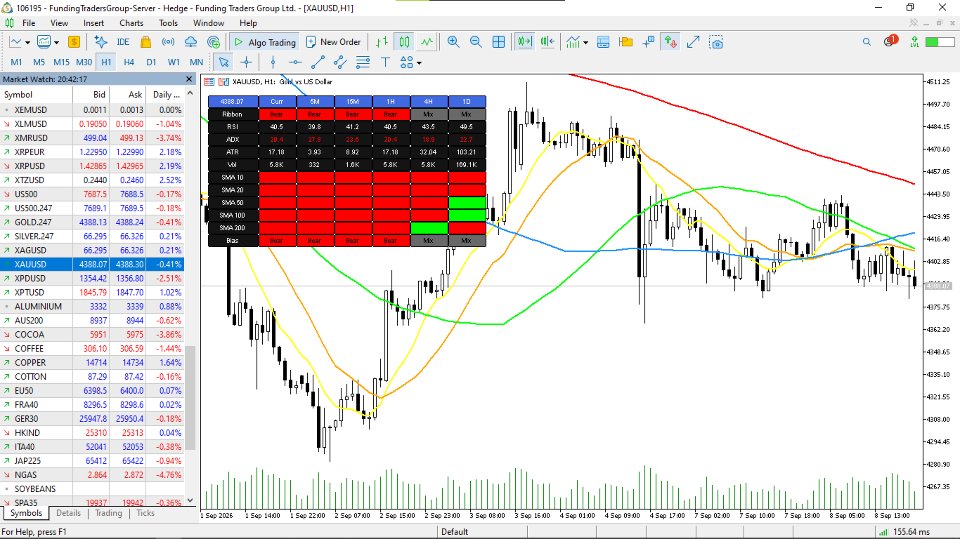This screenshot has width=960, height=539.
Task: Click the Market Watch vertical scrollbar
Action: (x=190, y=397)
